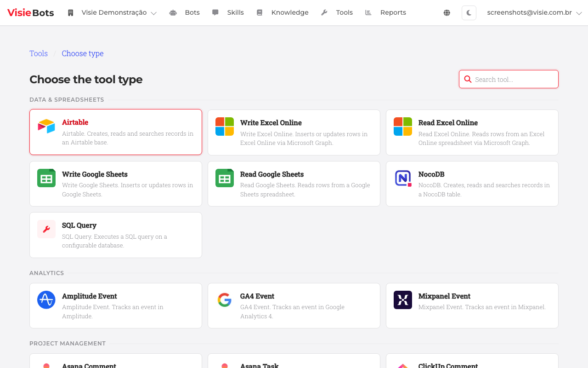Select the NocoDB tool icon
The width and height of the screenshot is (588, 368).
click(403, 178)
